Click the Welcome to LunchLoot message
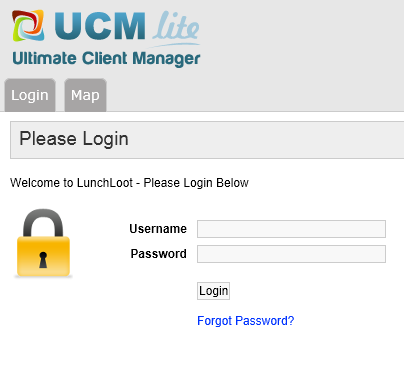This screenshot has width=404, height=377. coord(129,183)
